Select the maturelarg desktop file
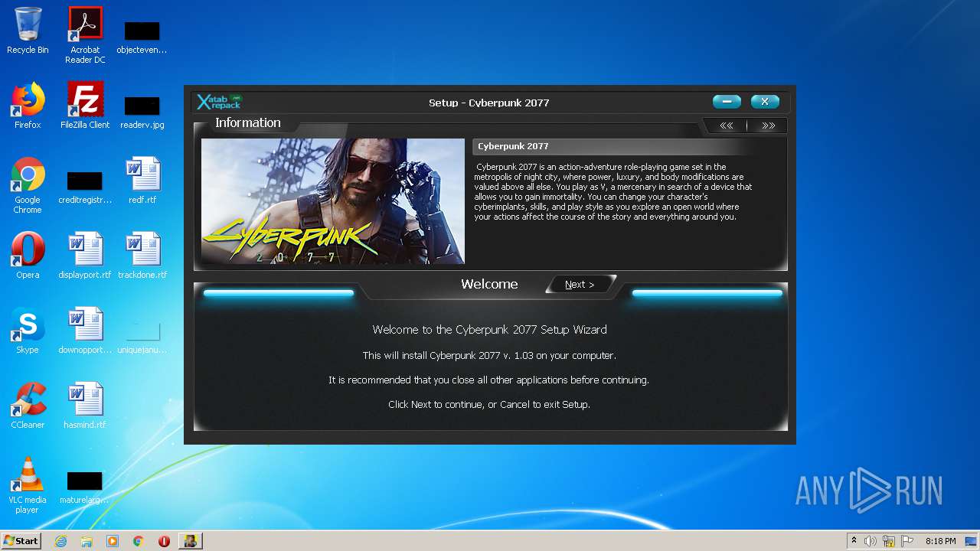Screen dimensions: 980x551 pos(85,487)
